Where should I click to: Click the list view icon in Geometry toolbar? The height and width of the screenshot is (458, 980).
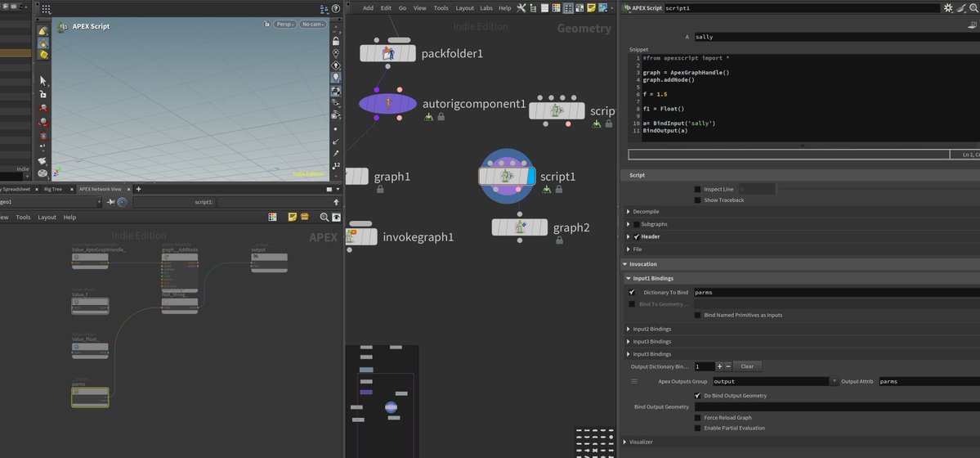[x=545, y=8]
